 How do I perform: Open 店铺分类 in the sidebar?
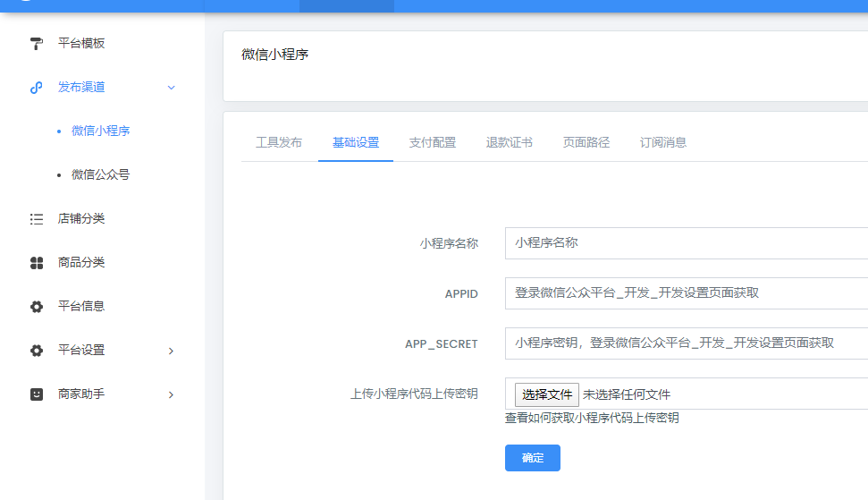click(x=81, y=218)
